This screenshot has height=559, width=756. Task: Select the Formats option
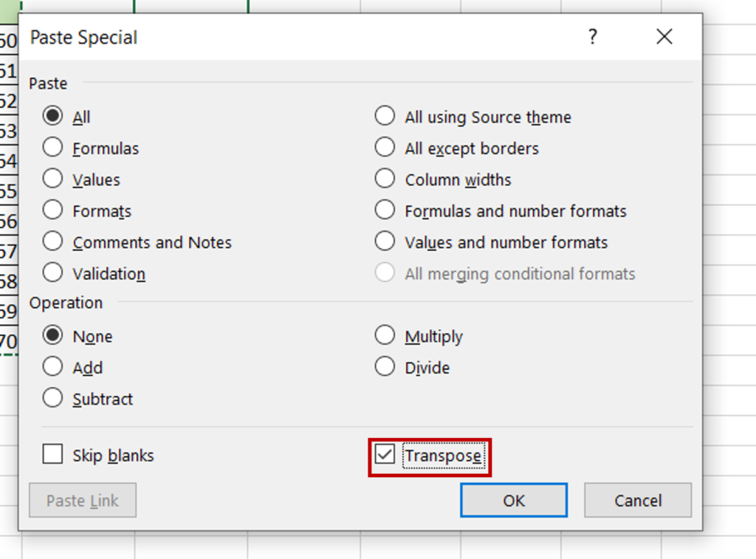(52, 210)
